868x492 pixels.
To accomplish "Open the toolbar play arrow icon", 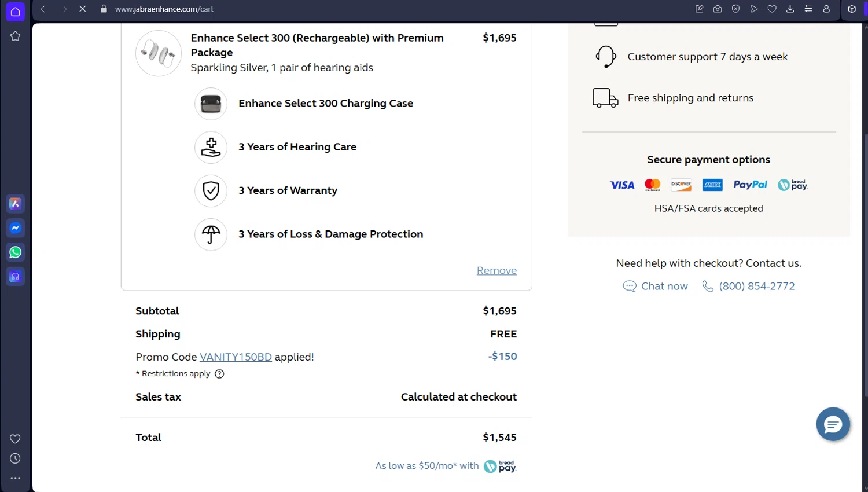I will click(x=754, y=9).
